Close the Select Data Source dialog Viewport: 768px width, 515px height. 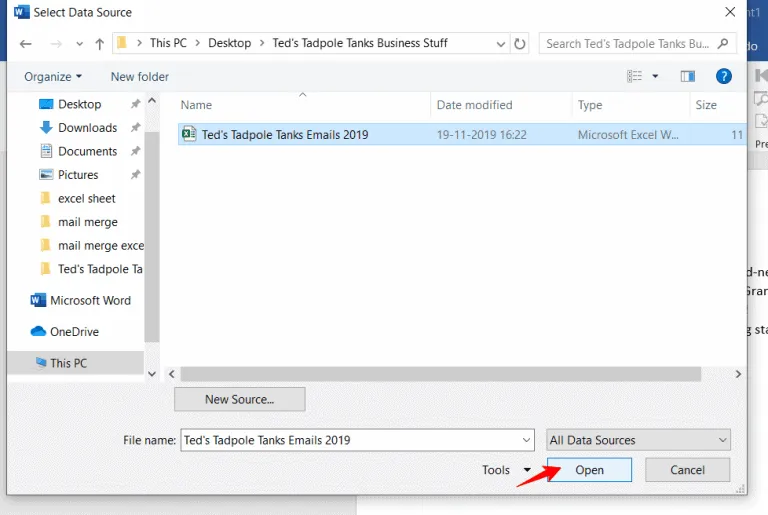pyautogui.click(x=730, y=12)
